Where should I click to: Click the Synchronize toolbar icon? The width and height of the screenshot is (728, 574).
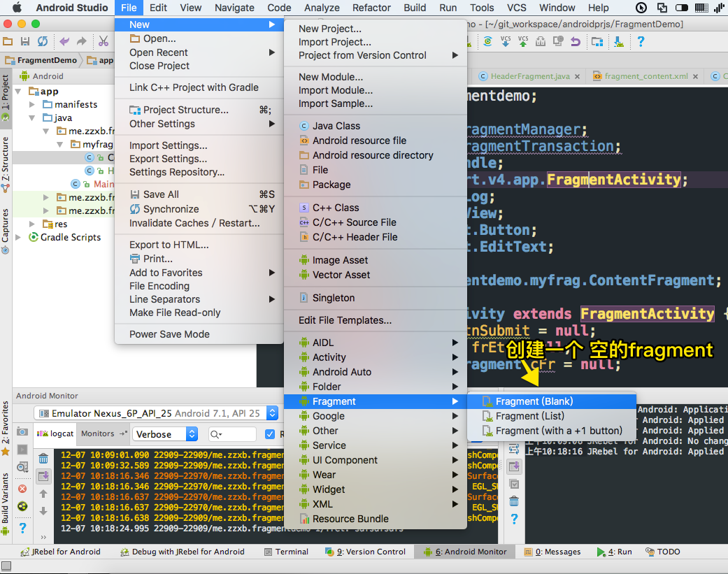tap(42, 41)
